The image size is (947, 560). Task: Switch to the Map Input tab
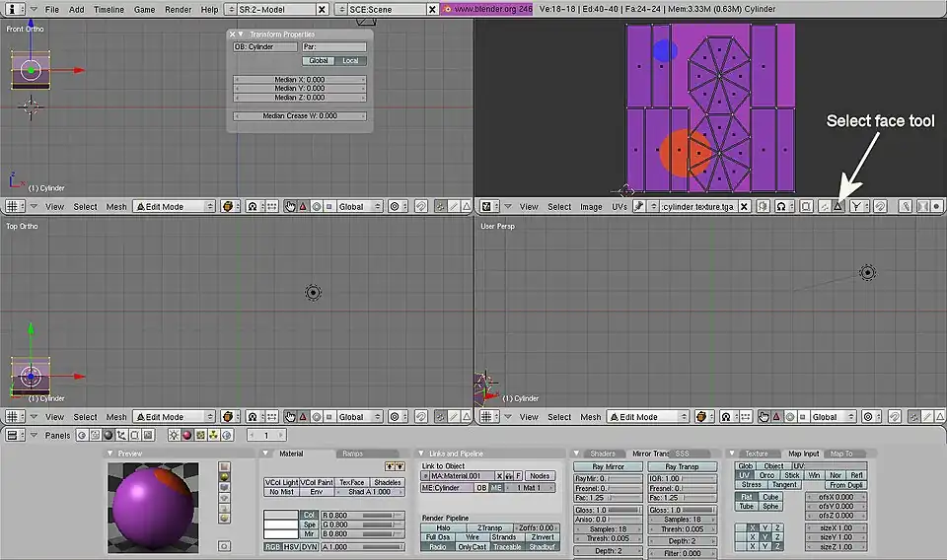tap(803, 454)
